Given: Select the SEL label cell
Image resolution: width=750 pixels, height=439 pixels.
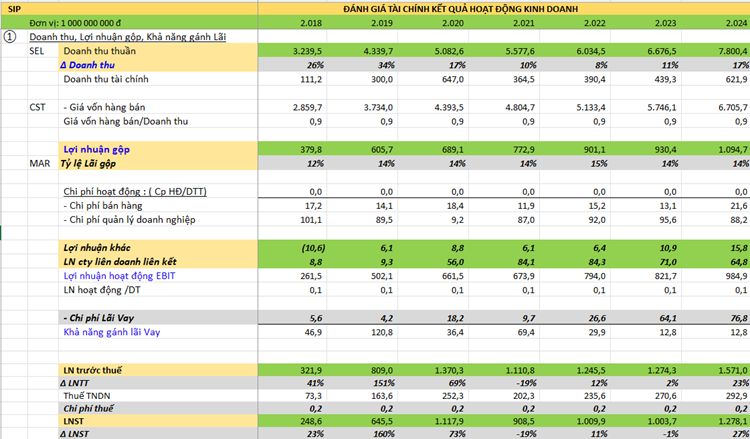Looking at the screenshot, I should pyautogui.click(x=37, y=51).
